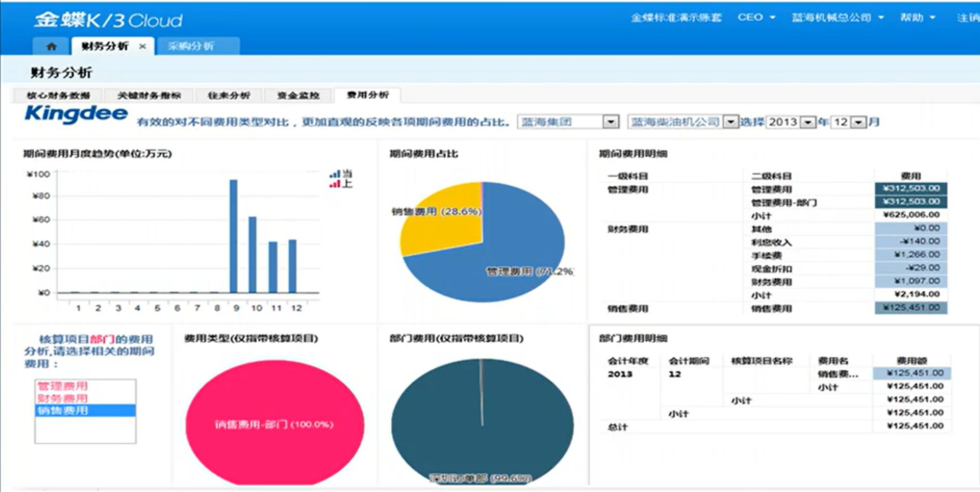Click the pink 销售费用-部门 pie
Viewport: 980px width, 492px height.
pyautogui.click(x=275, y=423)
